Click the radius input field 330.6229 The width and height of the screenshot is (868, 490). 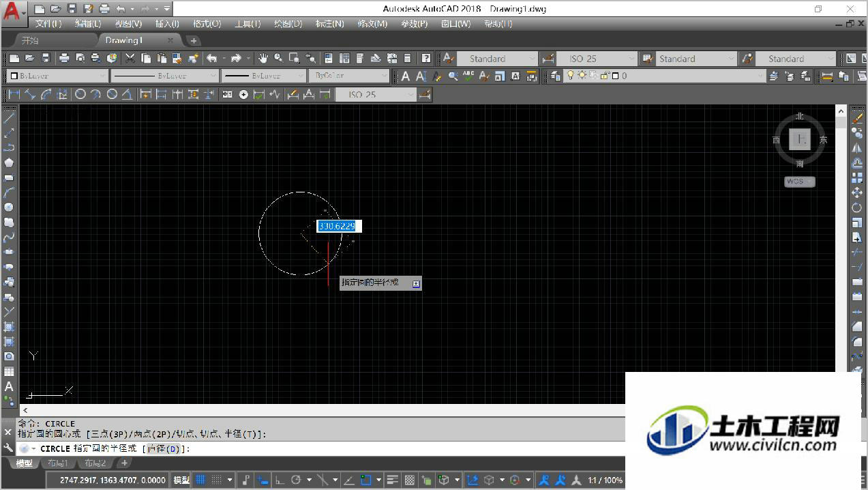point(339,226)
